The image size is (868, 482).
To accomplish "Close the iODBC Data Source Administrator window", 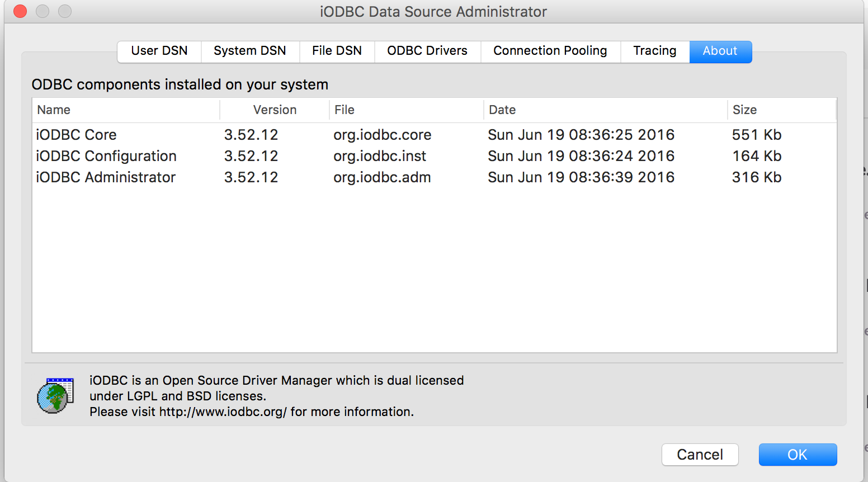I will [x=20, y=11].
